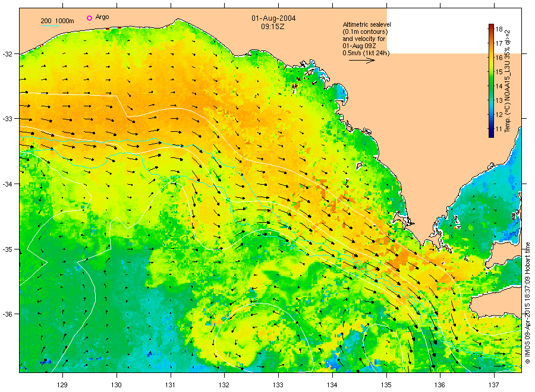Image resolution: width=535 pixels, height=392 pixels.
Task: Click the '134' longitude axis label
Action: tap(332, 385)
